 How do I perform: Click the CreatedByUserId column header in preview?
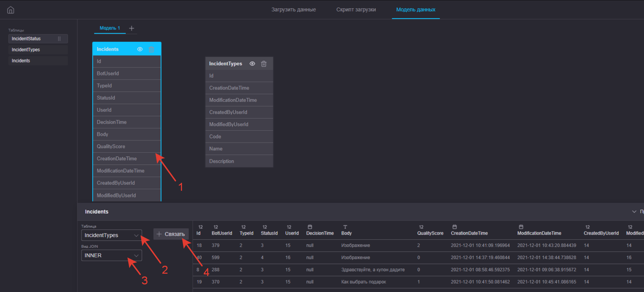[x=601, y=233]
